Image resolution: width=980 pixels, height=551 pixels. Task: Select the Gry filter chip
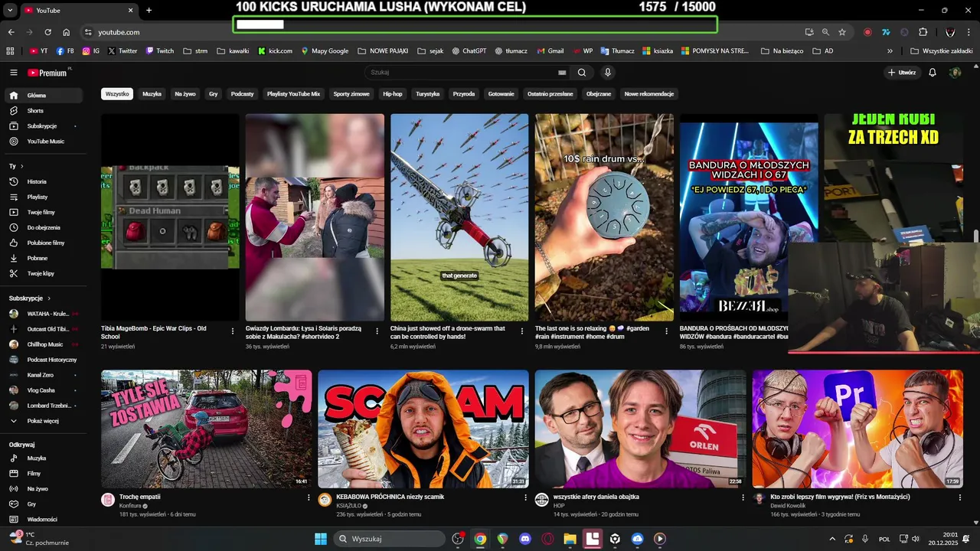click(x=214, y=94)
